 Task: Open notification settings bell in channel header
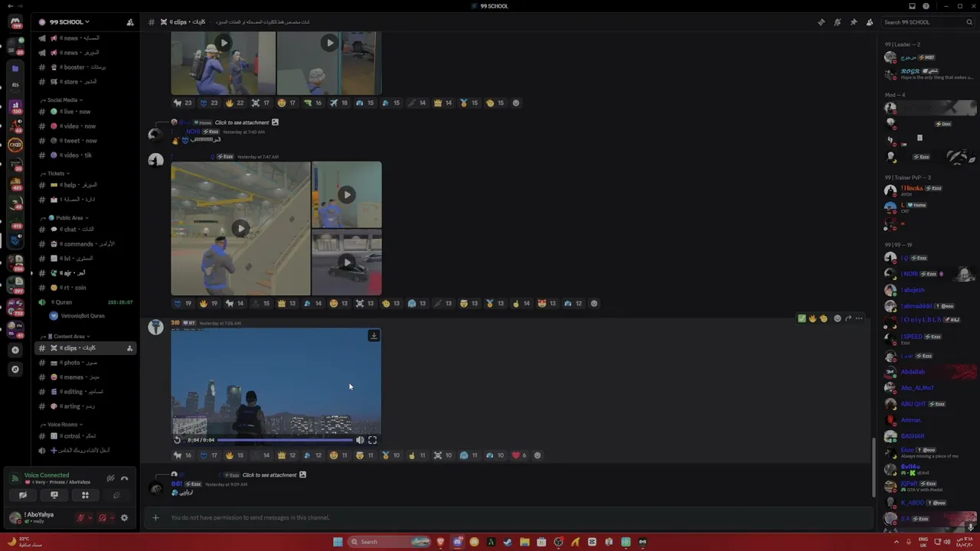tap(838, 22)
